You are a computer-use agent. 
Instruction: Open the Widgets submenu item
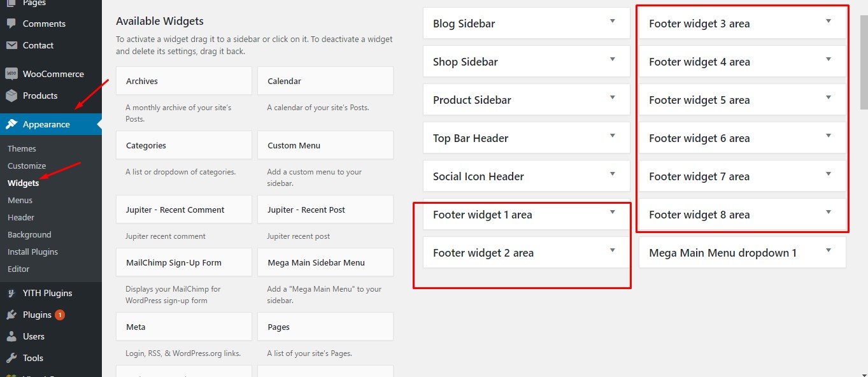point(24,183)
